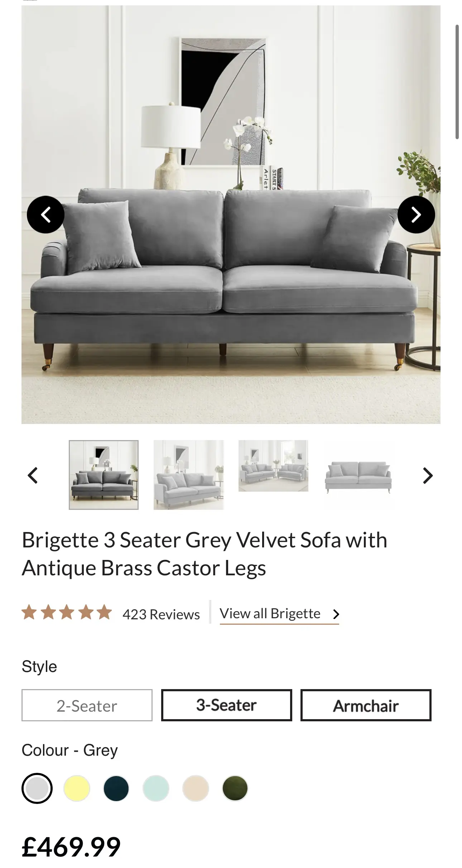This screenshot has width=462, height=868.
Task: Choose the pale mint colour swatch
Action: 156,788
